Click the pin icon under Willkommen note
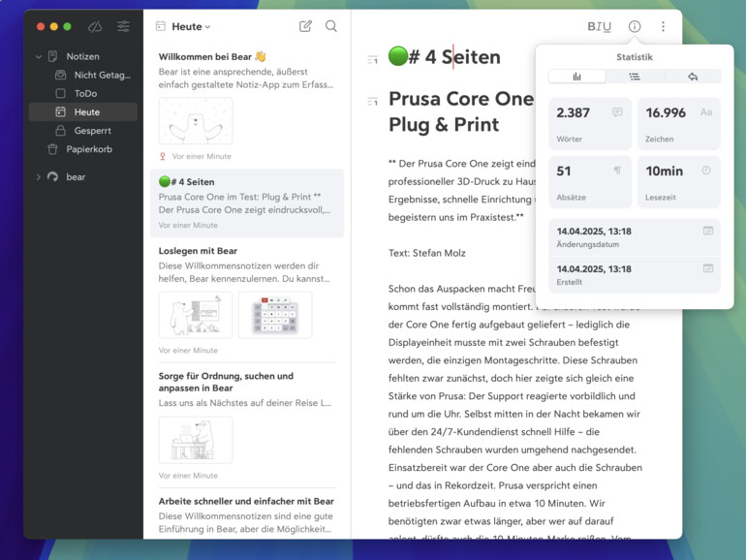 tap(163, 156)
